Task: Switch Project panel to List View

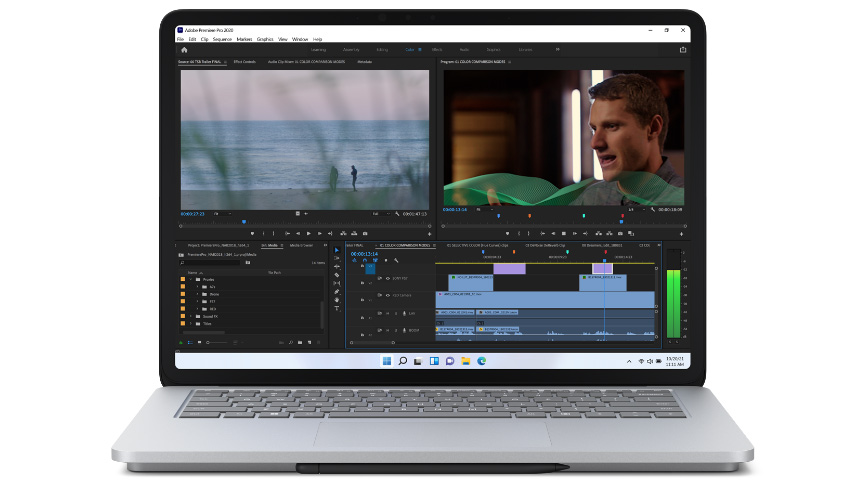Action: pyautogui.click(x=190, y=343)
